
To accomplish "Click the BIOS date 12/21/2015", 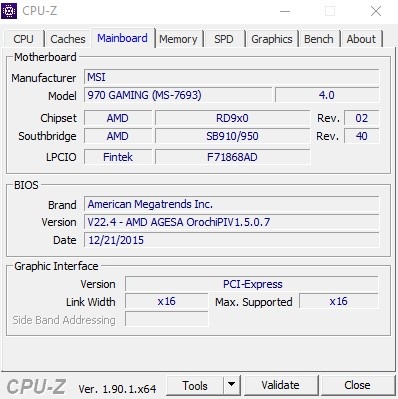I will (231, 240).
